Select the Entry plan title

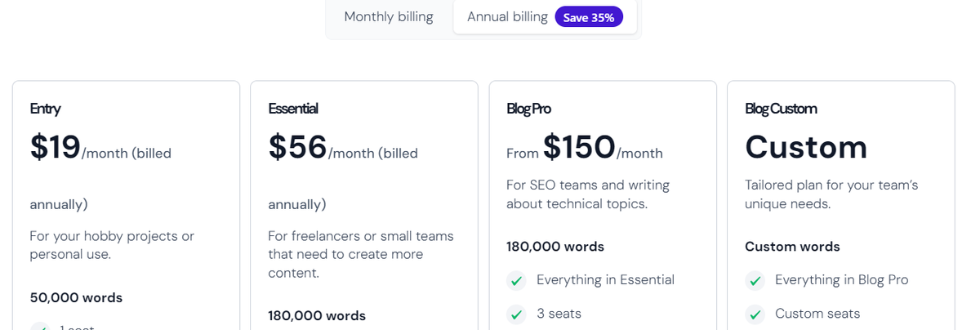(46, 109)
